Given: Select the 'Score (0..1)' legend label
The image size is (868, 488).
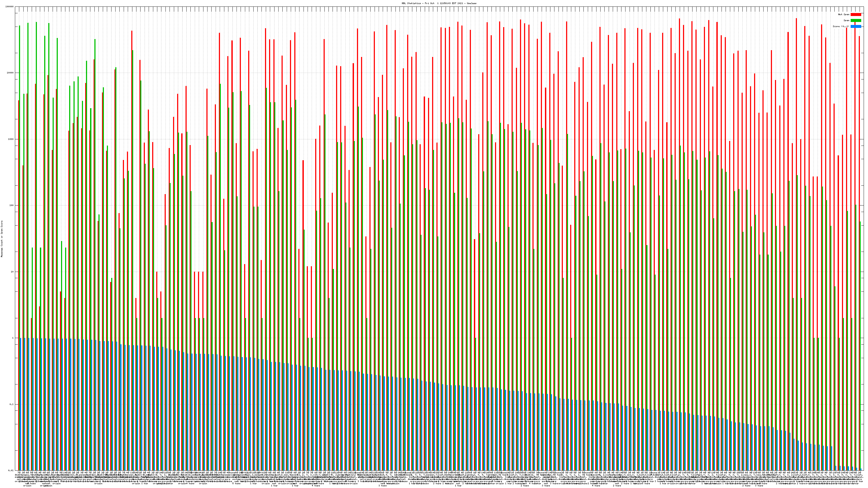Looking at the screenshot, I should [841, 26].
